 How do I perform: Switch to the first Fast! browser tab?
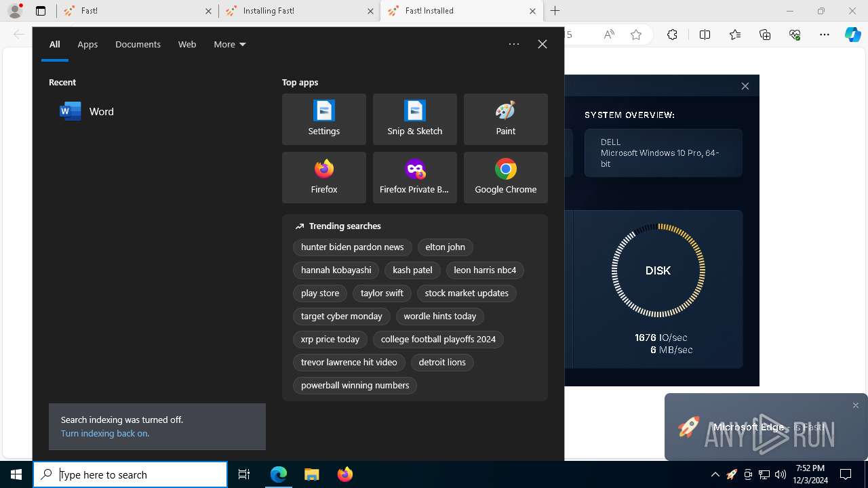pos(137,11)
